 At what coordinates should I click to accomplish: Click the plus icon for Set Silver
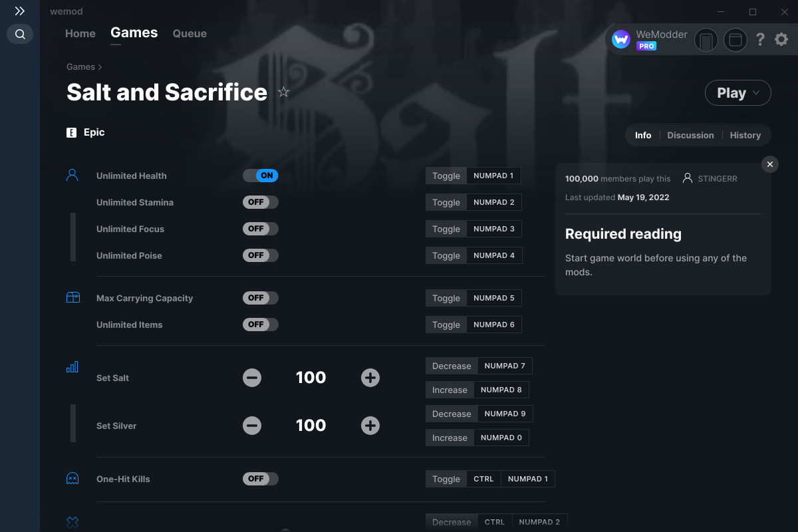click(x=370, y=426)
